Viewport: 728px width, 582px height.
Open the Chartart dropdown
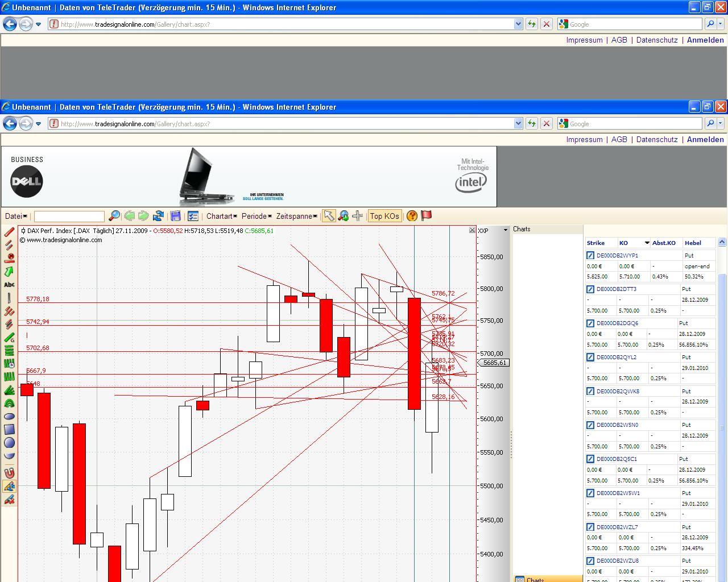(x=221, y=216)
